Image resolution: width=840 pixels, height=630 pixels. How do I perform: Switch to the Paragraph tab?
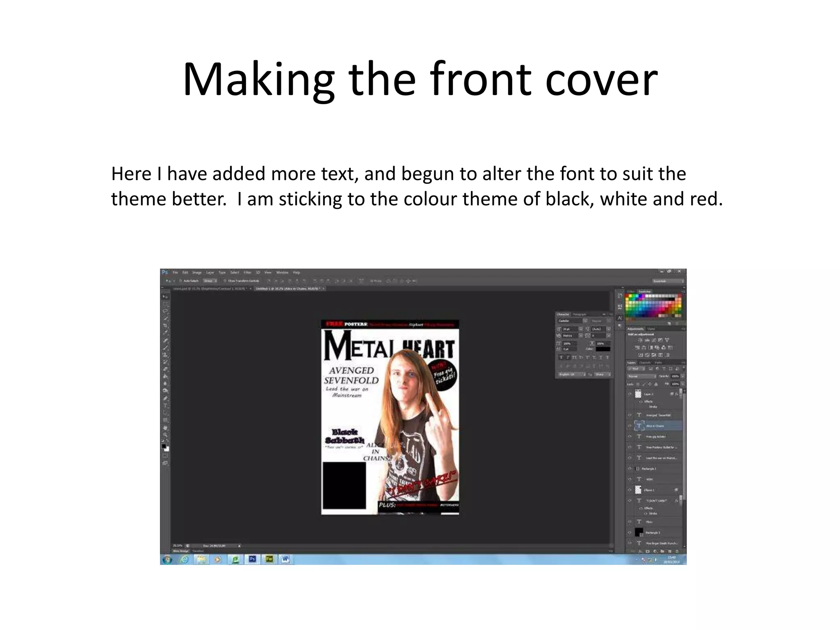pos(580,314)
